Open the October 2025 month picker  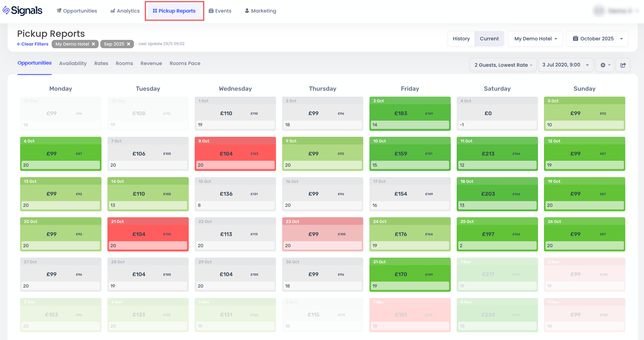[597, 38]
